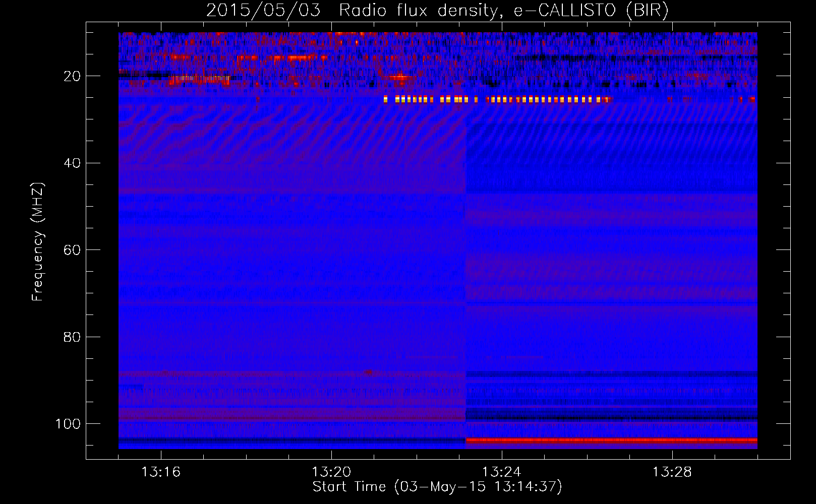This screenshot has height=504, width=816.
Task: Click the 40 frequency tick label
Action: [x=72, y=163]
